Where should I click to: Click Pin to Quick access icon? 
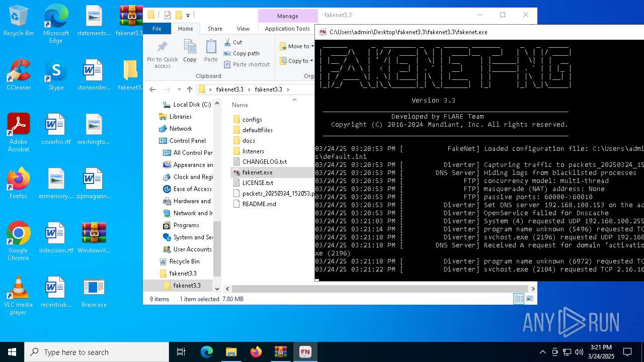click(x=162, y=54)
